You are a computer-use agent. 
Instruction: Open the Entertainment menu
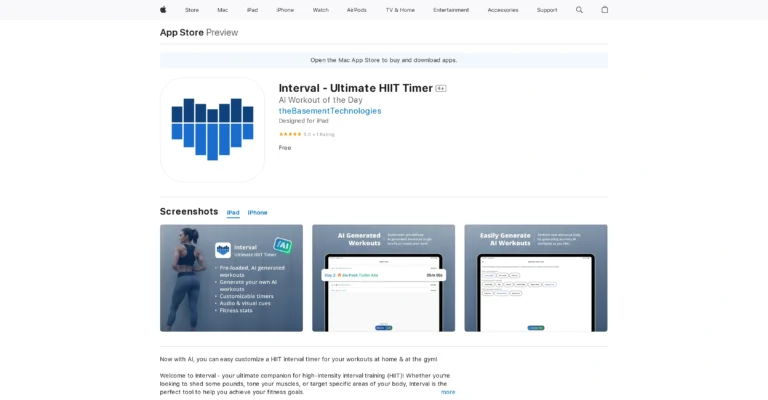click(451, 10)
